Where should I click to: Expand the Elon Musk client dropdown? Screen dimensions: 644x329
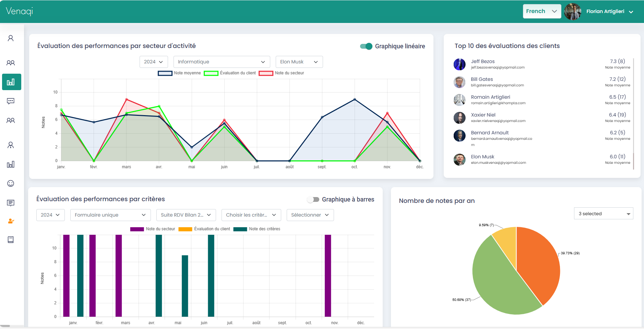(299, 62)
